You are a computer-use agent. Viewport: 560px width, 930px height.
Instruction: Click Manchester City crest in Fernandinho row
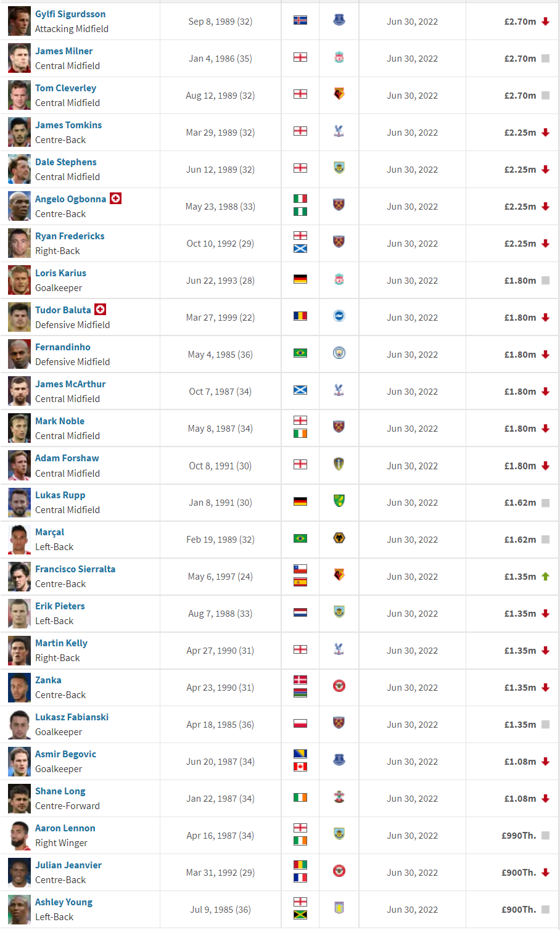click(x=339, y=353)
